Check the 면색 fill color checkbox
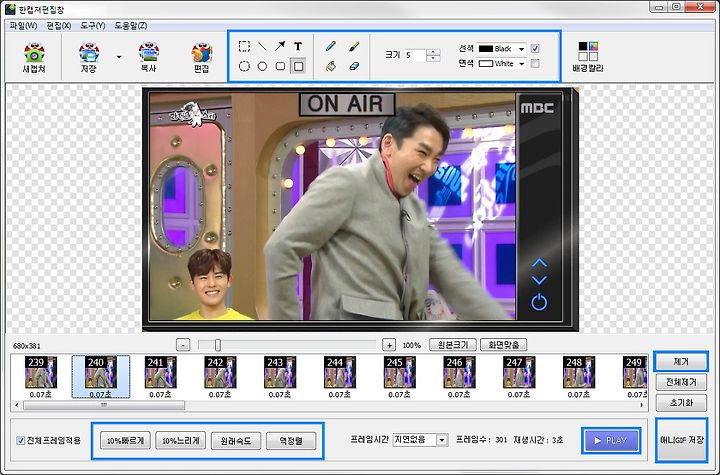Screen dimensions: 720x475 tap(535, 63)
